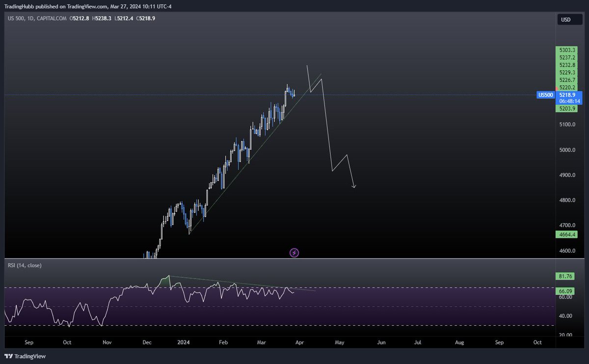589x364 pixels.
Task: Click the Mar label on the time axis
Action: (261, 342)
